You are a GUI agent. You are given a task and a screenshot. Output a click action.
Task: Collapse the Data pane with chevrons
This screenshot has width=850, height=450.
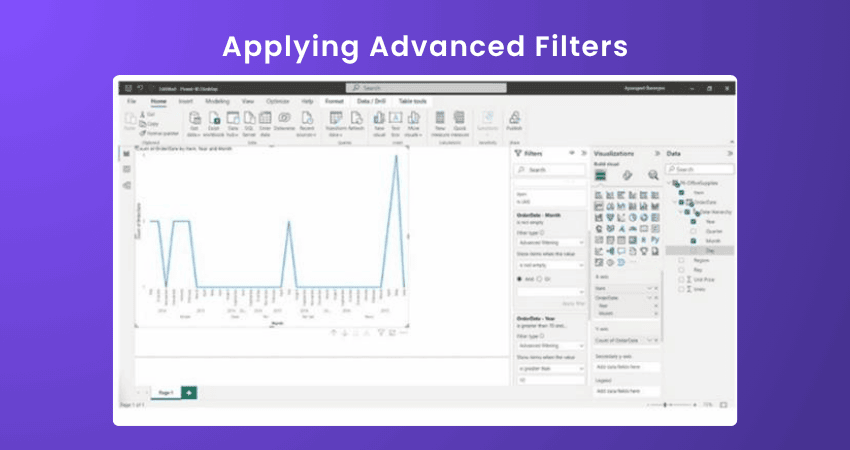(x=730, y=153)
